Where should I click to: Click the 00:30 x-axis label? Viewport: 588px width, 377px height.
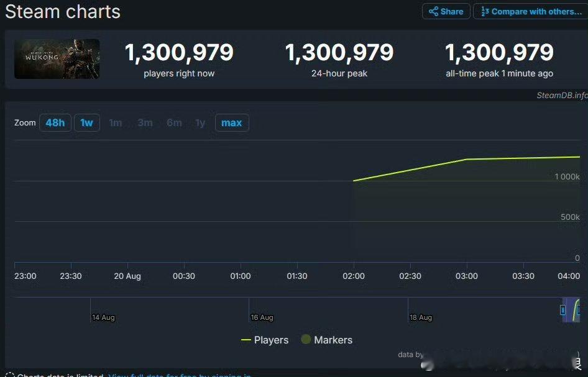(184, 276)
